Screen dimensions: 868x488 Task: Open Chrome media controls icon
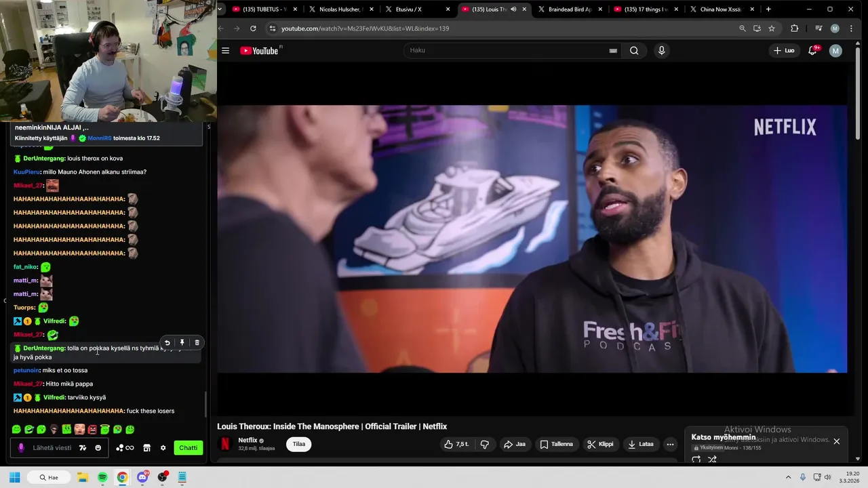pos(818,28)
